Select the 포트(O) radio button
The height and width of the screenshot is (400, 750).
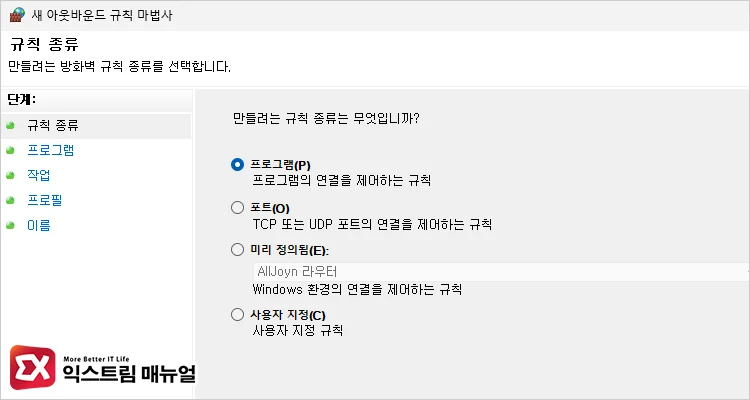(237, 208)
